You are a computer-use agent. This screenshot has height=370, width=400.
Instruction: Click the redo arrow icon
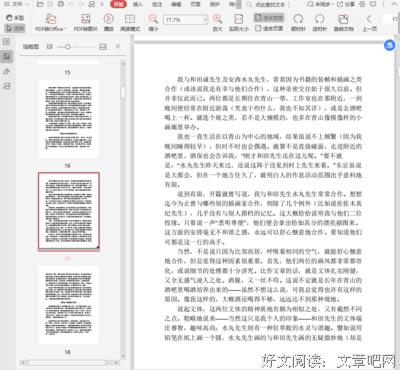click(81, 4)
